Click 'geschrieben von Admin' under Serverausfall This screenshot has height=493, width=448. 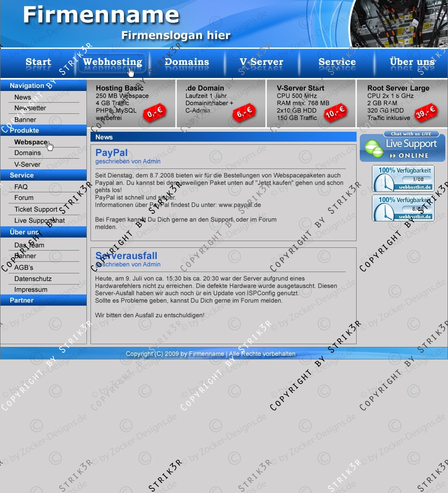point(128,264)
